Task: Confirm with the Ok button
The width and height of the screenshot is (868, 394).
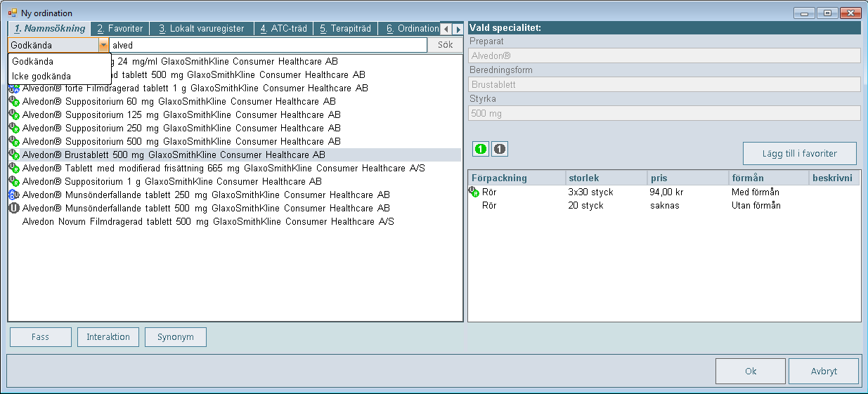Action: [x=751, y=372]
